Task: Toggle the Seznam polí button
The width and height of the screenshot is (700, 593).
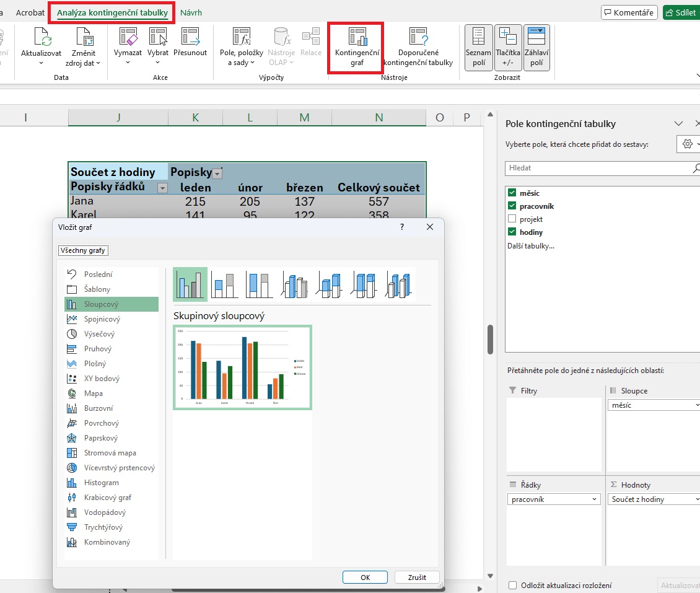Action: 478,47
